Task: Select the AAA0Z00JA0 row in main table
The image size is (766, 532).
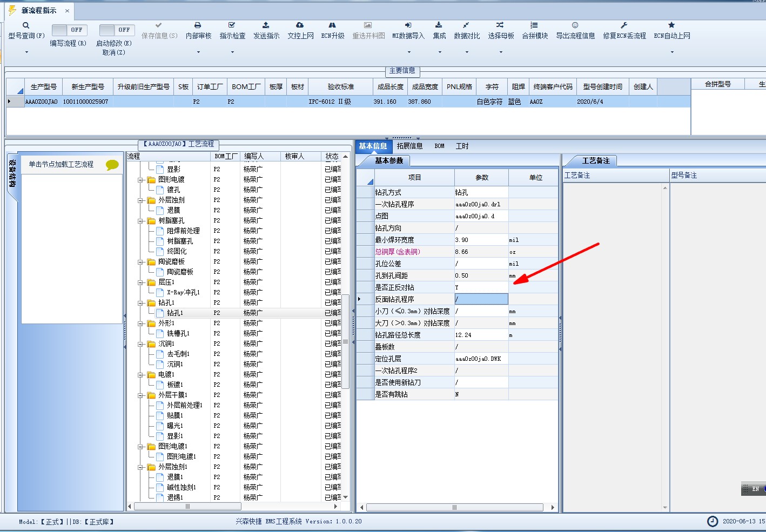Action: pos(348,102)
